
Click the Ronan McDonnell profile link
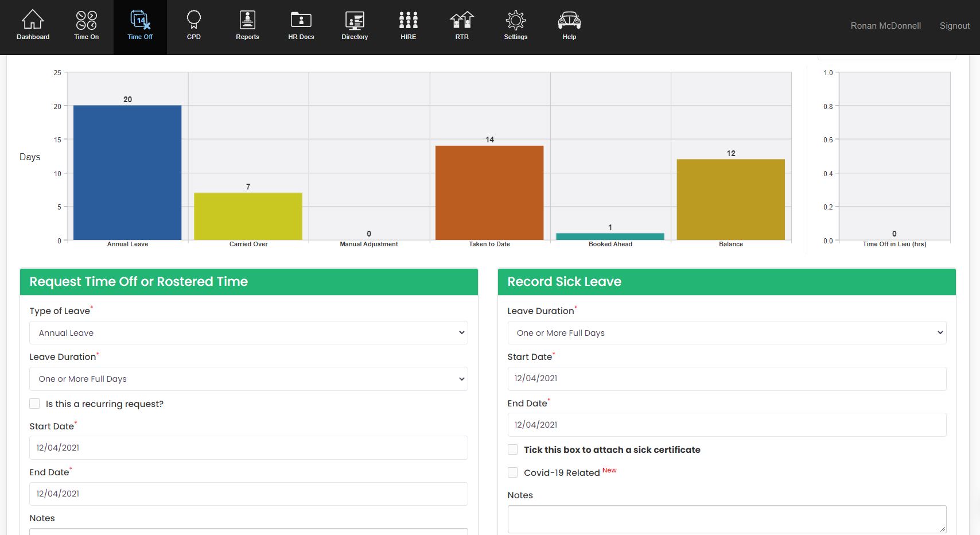point(885,25)
